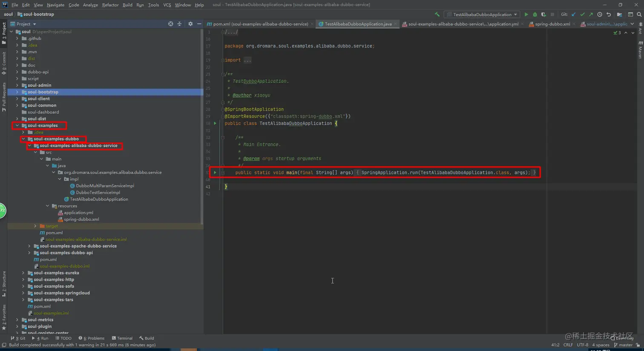The image size is (644, 351).
Task: Switch to the application.yml editor tab
Action: pos(463,24)
